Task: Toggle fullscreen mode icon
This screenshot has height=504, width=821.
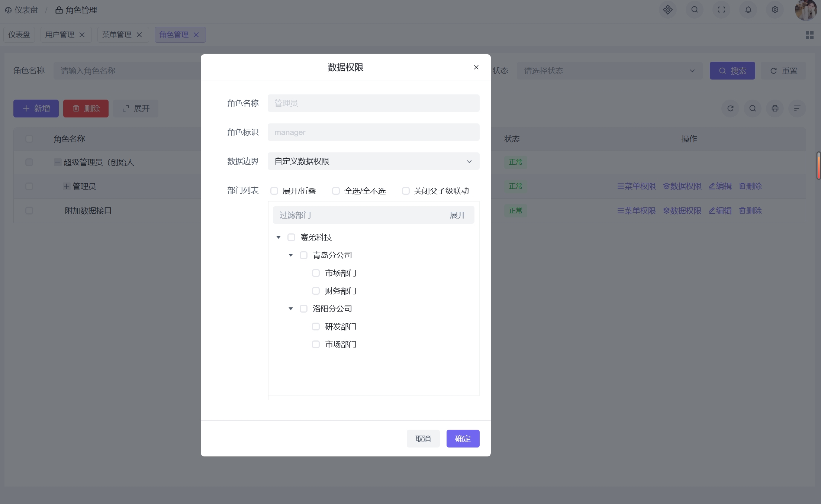Action: 721,10
